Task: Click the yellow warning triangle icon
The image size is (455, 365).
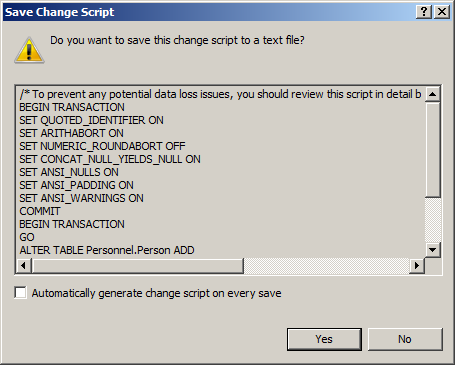Action: (x=29, y=50)
